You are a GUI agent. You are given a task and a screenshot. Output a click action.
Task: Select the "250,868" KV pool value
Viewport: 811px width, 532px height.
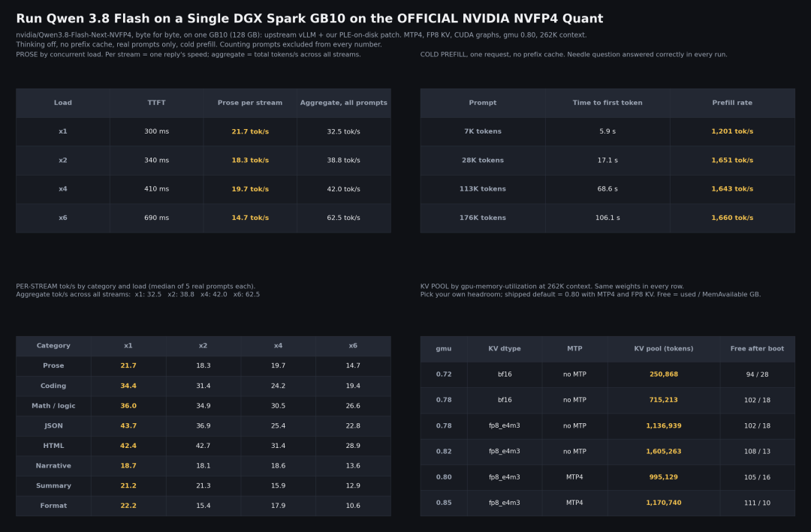(664, 374)
